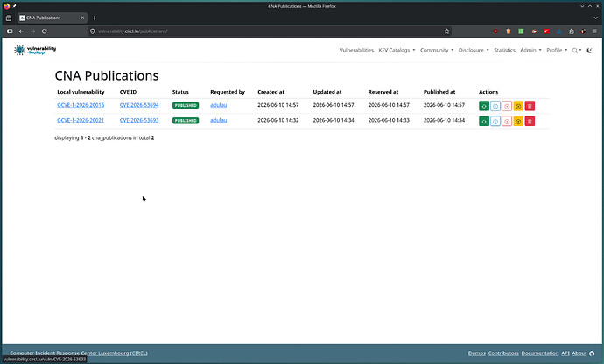Click the vulnerability-lookup logo
Viewport: 604px width, 364px height.
click(x=35, y=50)
